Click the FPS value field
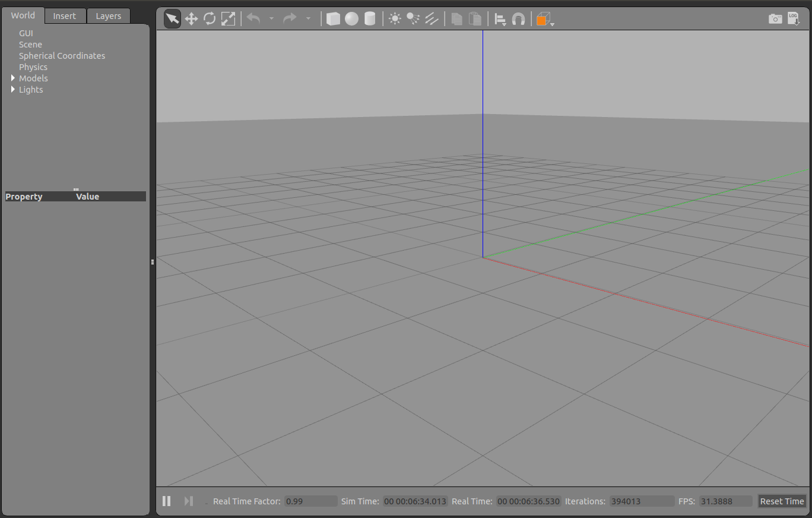 [x=726, y=501]
